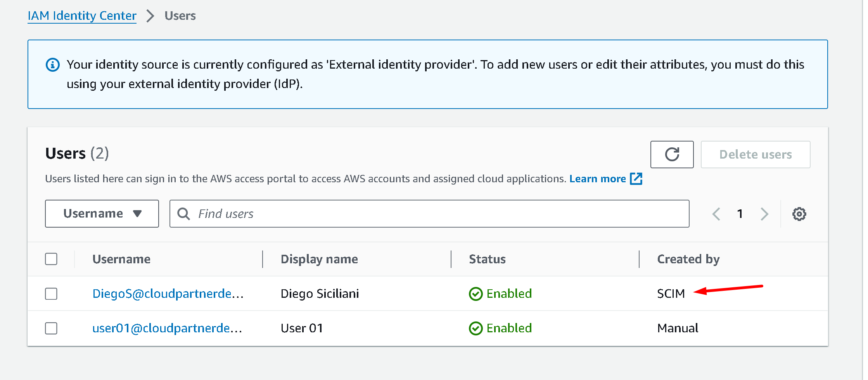Open the DiegoS@cloudpartnerde username link
The height and width of the screenshot is (380, 868).
[168, 294]
